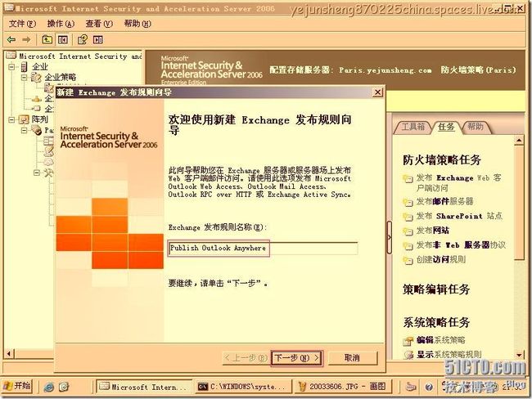The height and width of the screenshot is (399, 532).
Task: Click icon beside 发布邮件服务器
Action: tap(408, 203)
